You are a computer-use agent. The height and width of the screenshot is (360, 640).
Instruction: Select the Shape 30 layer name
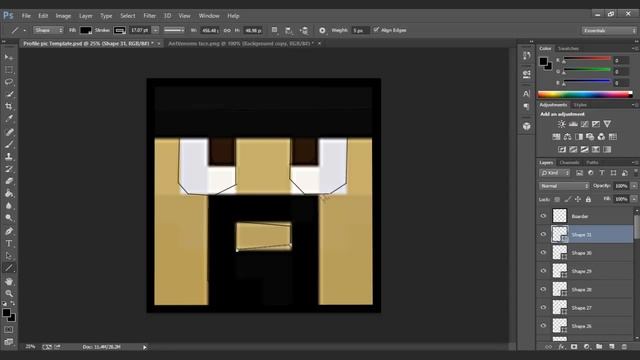click(x=581, y=253)
